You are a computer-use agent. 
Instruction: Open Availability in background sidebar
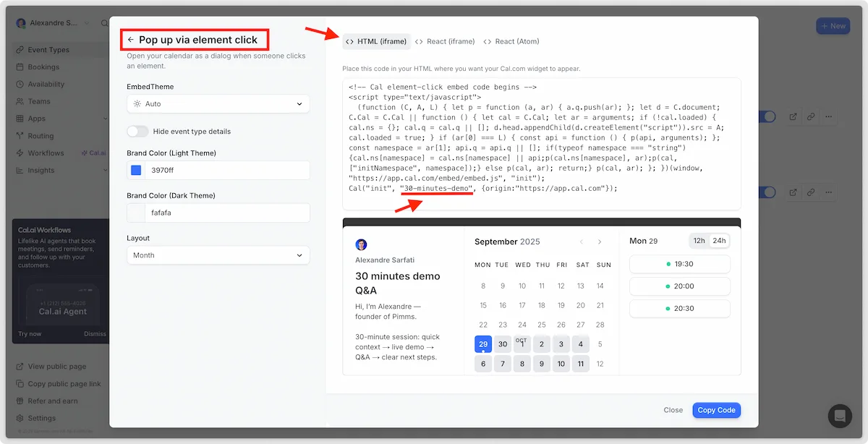46,85
